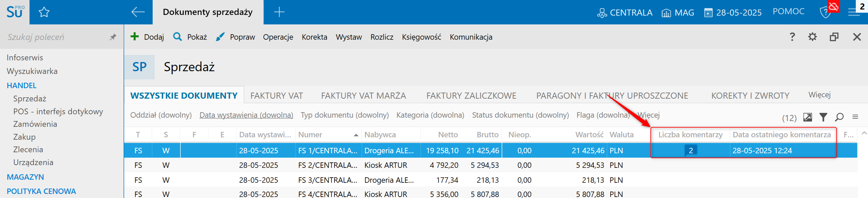Open Zamówienia in the HANDEL section
Screen dimensions: 868x198
coord(35,124)
